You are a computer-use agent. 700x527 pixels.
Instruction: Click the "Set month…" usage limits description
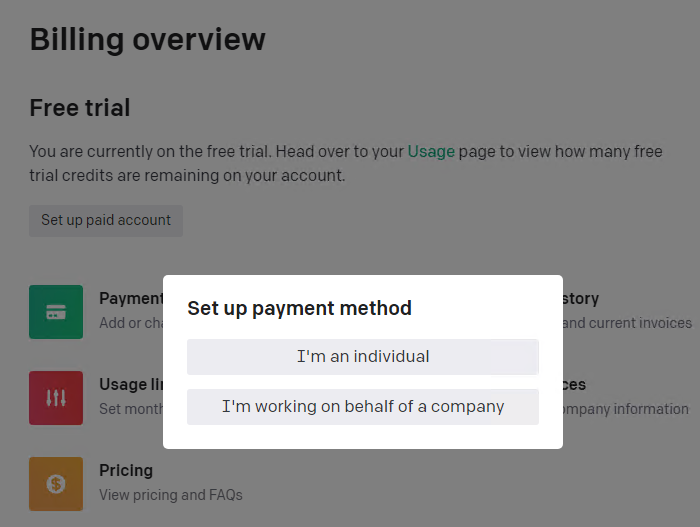(131, 409)
